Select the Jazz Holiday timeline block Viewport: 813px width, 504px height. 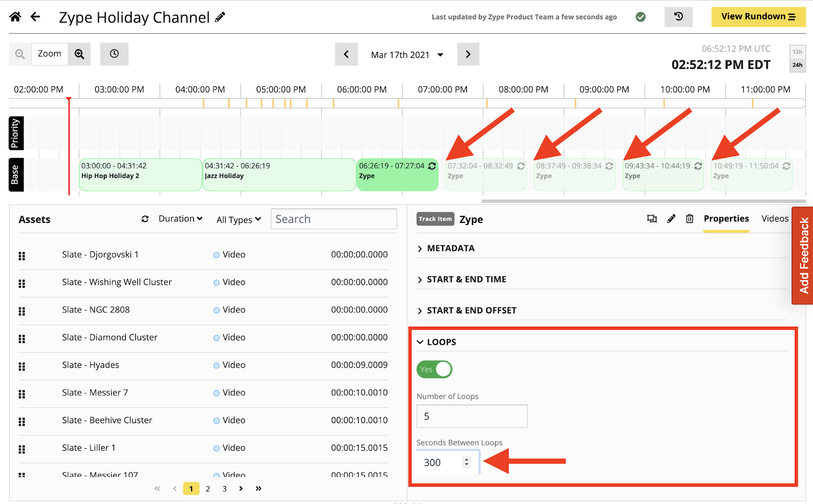coord(279,175)
